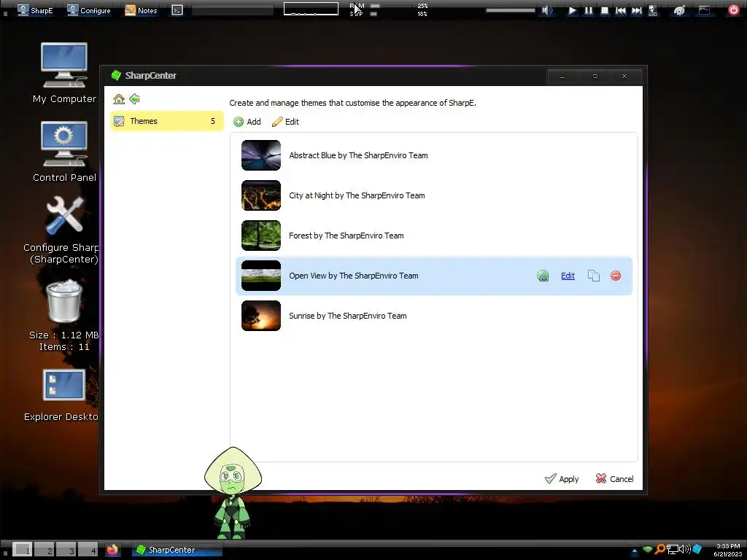Copy the Open View theme with the duplicate icon
The image size is (747, 560).
point(594,276)
